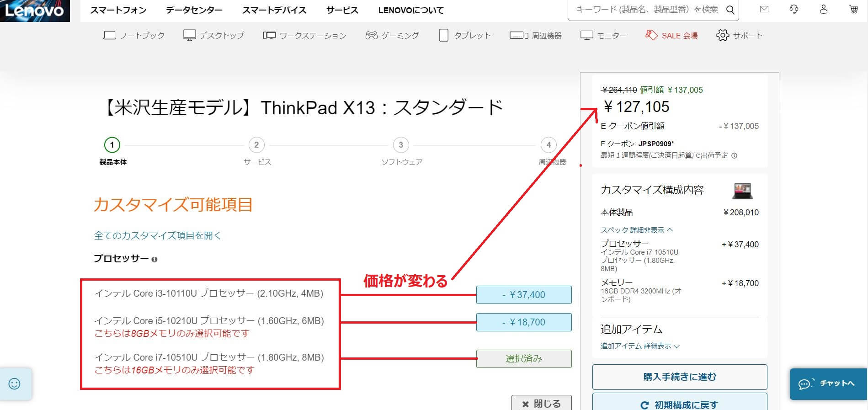Click the peripherals keyboard icon
The width and height of the screenshot is (868, 410).
(x=519, y=35)
